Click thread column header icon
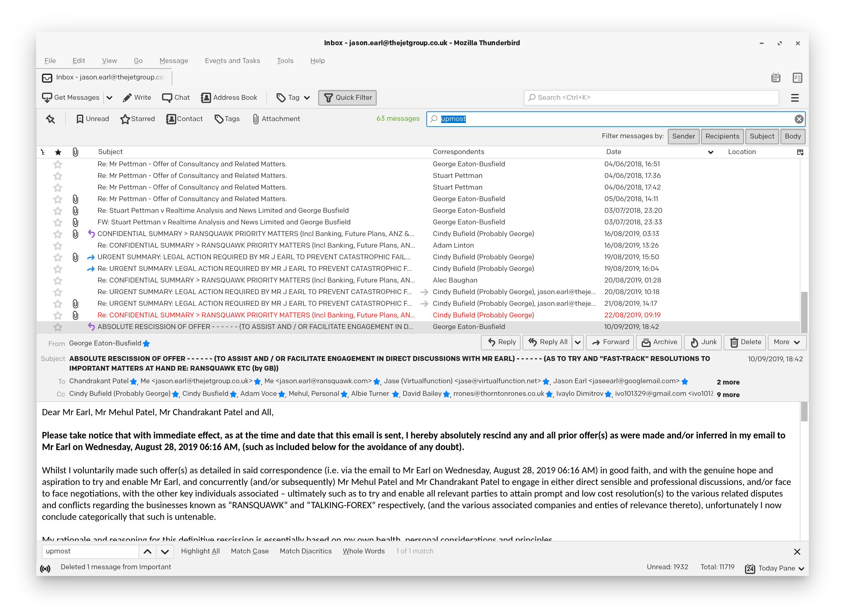Image resolution: width=845 pixels, height=616 pixels. 43,152
